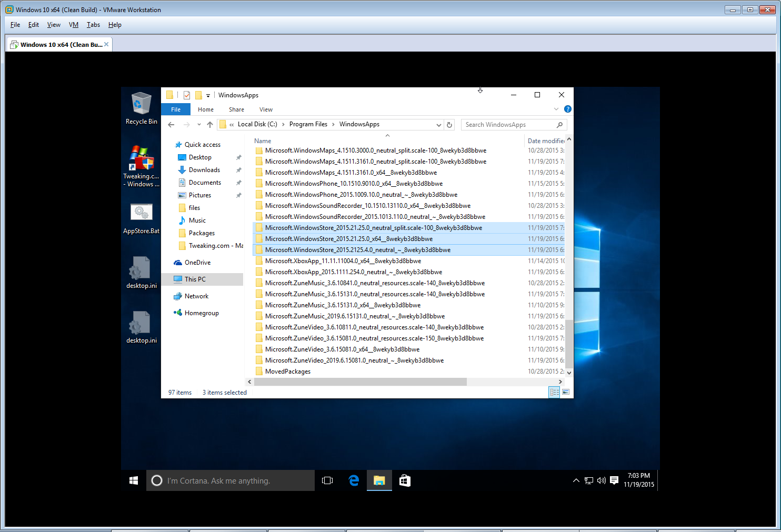The image size is (781, 532).
Task: Click the volume speaker icon in tray
Action: coord(601,480)
